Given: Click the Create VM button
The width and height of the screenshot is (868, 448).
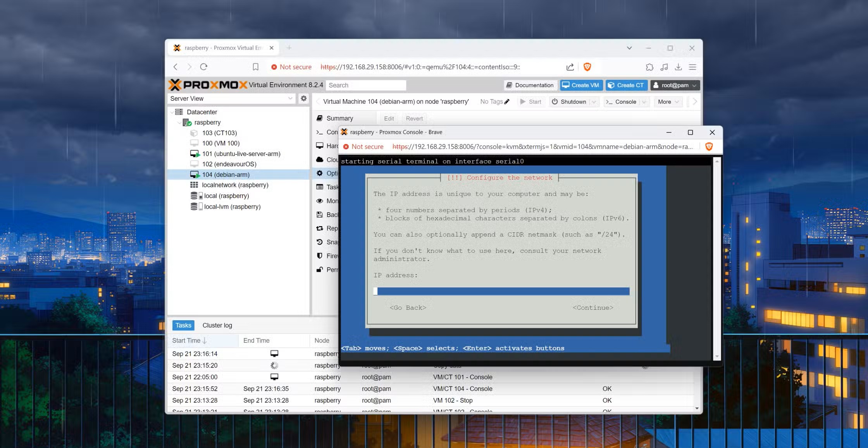Looking at the screenshot, I should coord(580,85).
